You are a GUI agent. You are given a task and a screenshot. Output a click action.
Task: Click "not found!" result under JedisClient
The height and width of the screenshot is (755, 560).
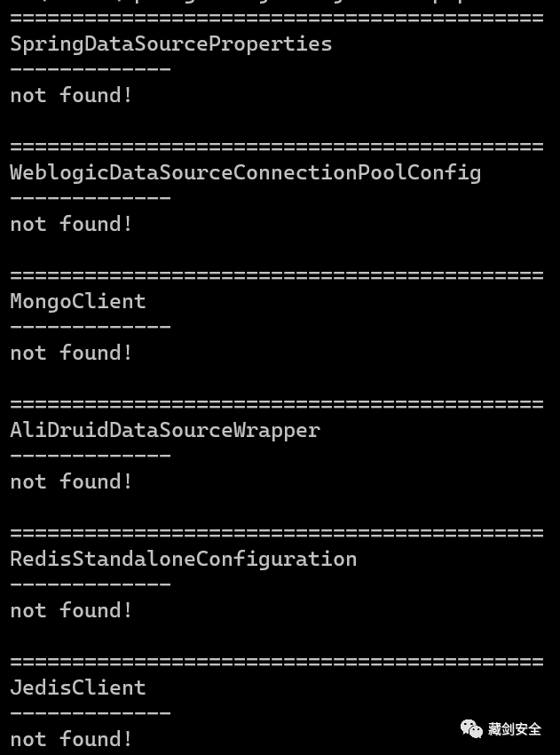[x=71, y=739]
